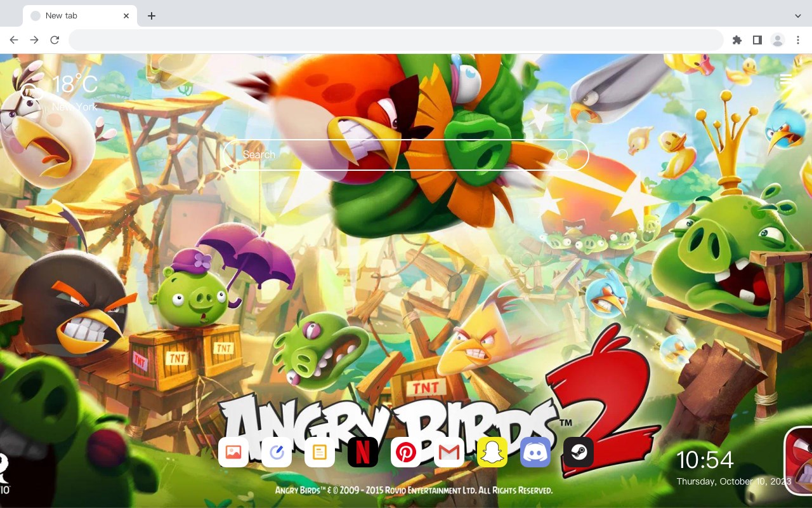The image size is (812, 508).
Task: Open the profile avatar icon
Action: pos(777,40)
